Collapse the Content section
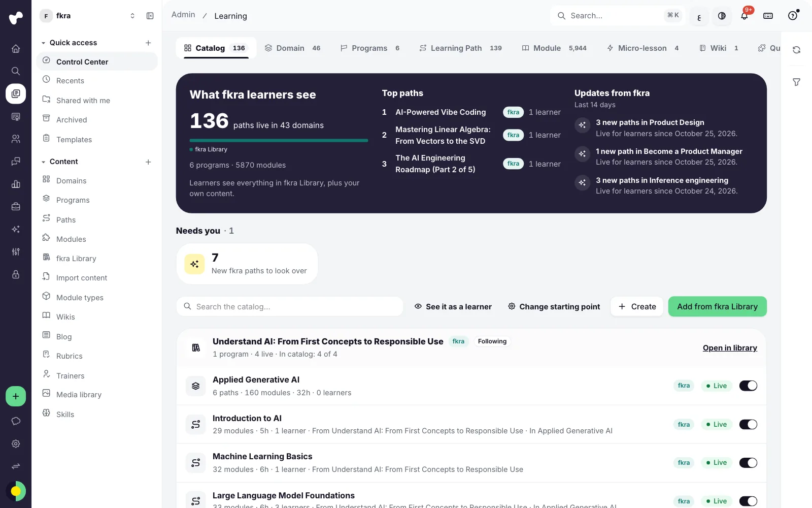 pos(44,162)
